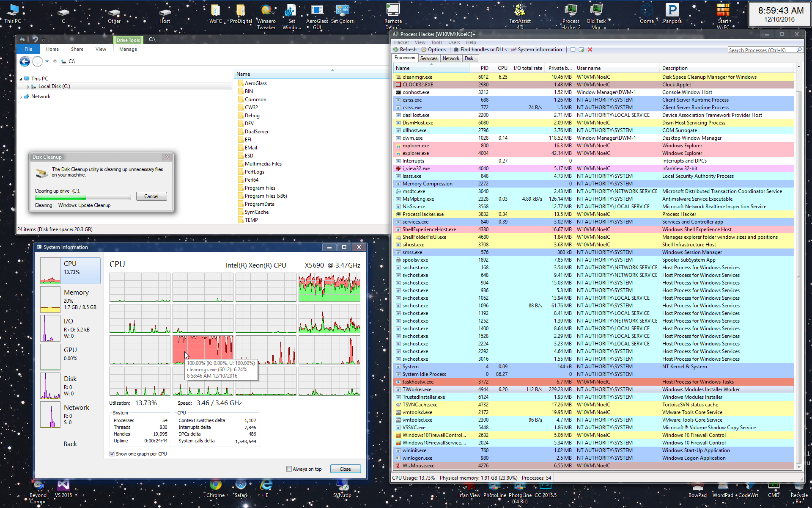Open the AeroGlass GUI desktop icon

pos(317,17)
